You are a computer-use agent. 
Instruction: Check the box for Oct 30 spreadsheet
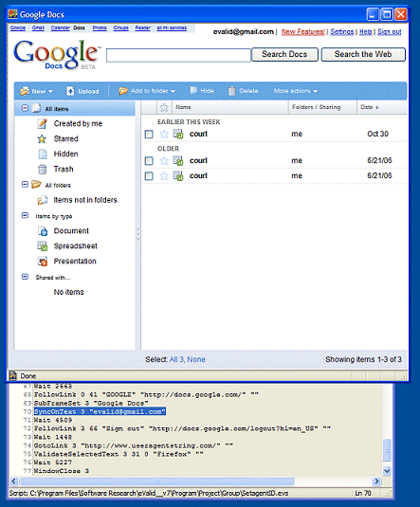tap(149, 135)
